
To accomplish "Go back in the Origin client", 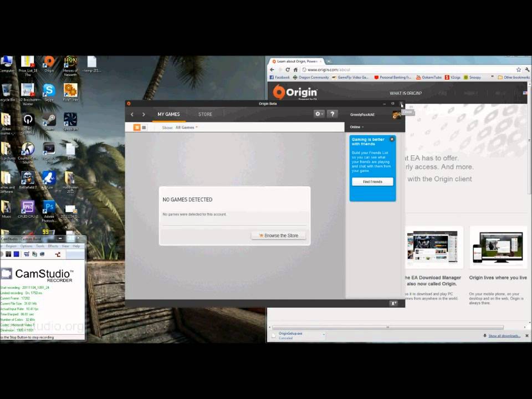I will pos(132,114).
